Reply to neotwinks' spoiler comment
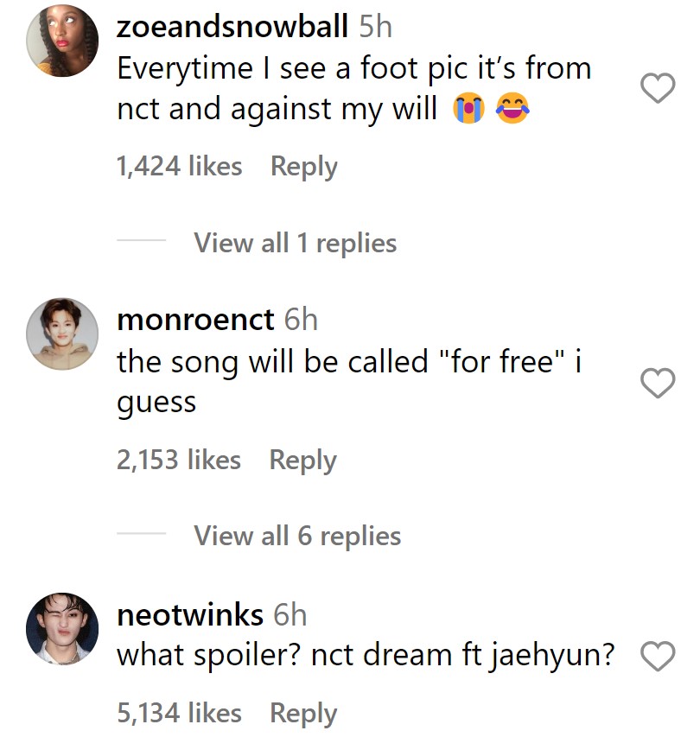Screen dimensions: 700x737 coord(303,713)
